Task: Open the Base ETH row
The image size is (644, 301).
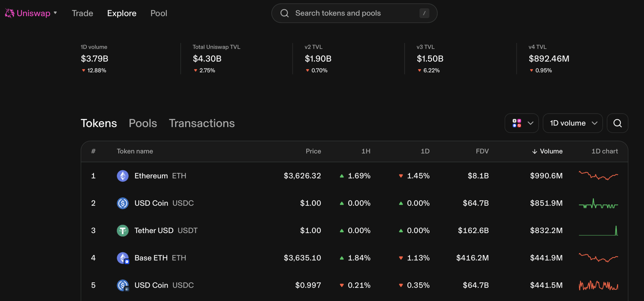Action: (x=354, y=258)
